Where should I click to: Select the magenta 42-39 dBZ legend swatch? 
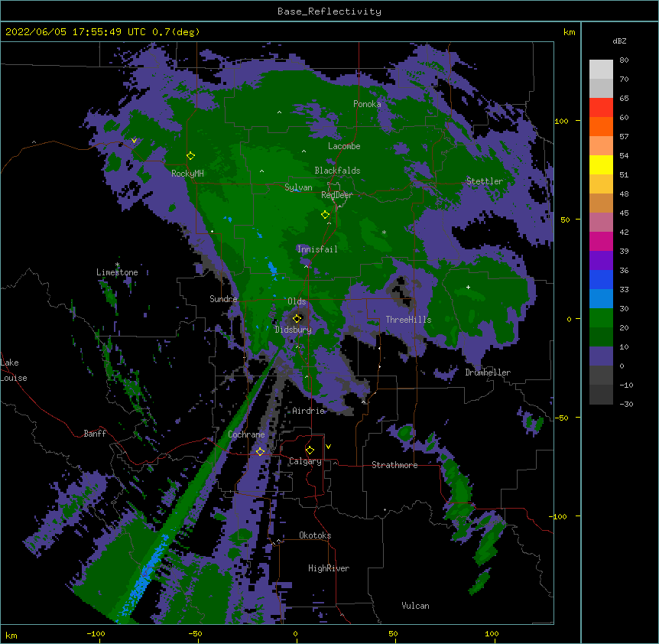(x=601, y=241)
